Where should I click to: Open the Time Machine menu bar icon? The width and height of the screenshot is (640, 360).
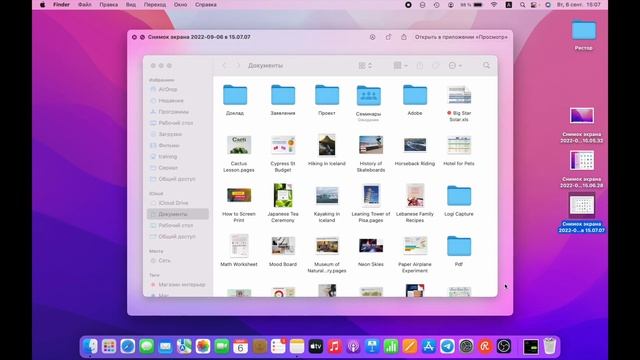click(437, 4)
